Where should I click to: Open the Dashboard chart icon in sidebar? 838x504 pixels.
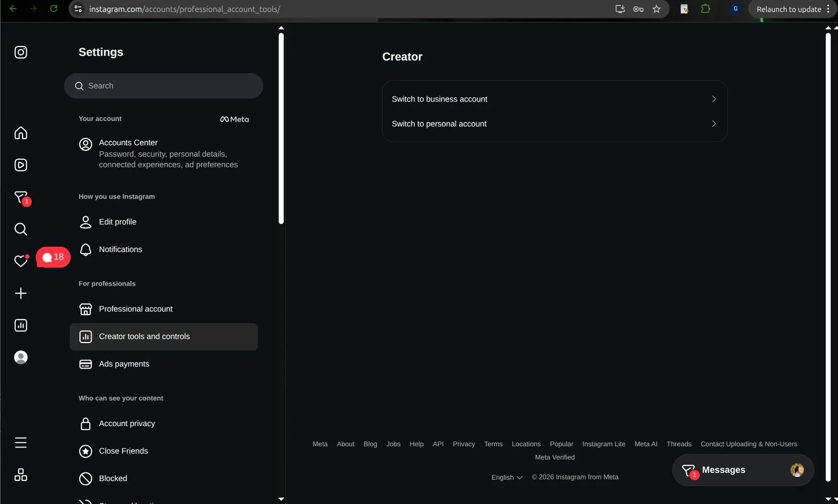21,325
